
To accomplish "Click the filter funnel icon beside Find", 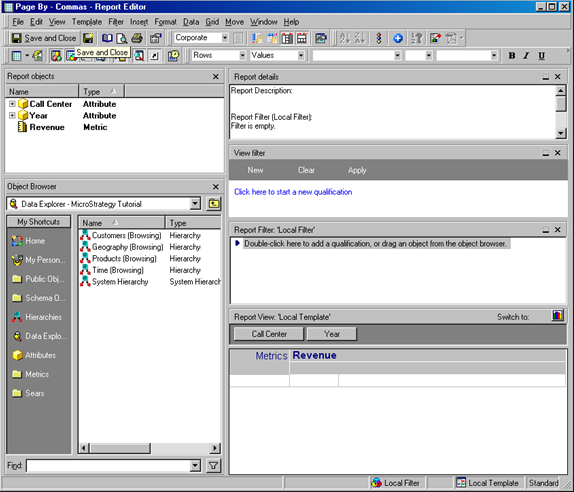I will [213, 466].
